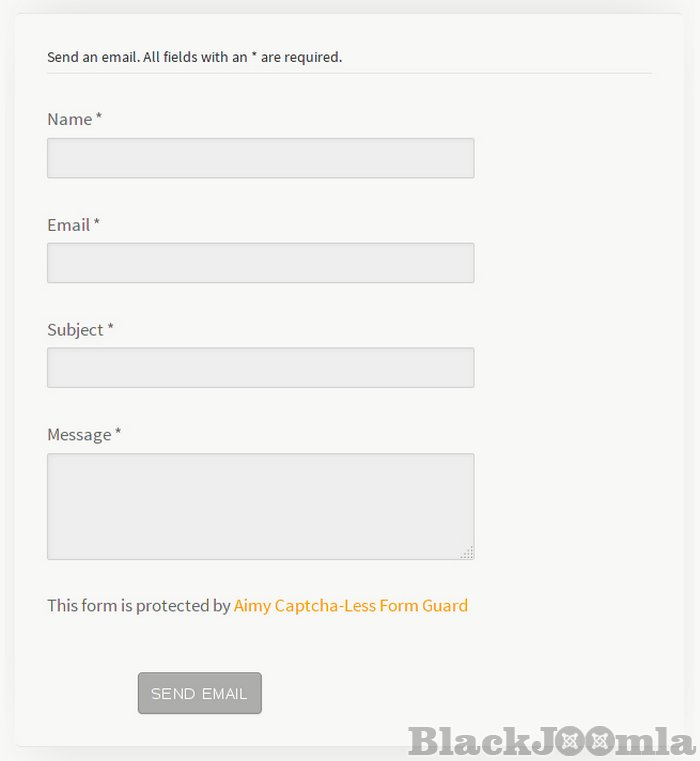Click the Message box resize handle

467,552
